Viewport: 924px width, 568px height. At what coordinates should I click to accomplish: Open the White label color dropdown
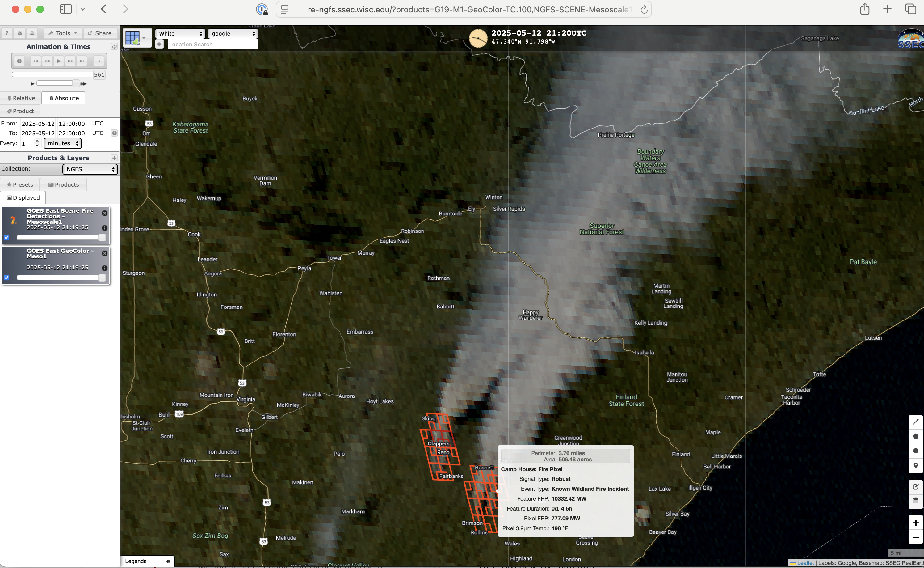[180, 33]
